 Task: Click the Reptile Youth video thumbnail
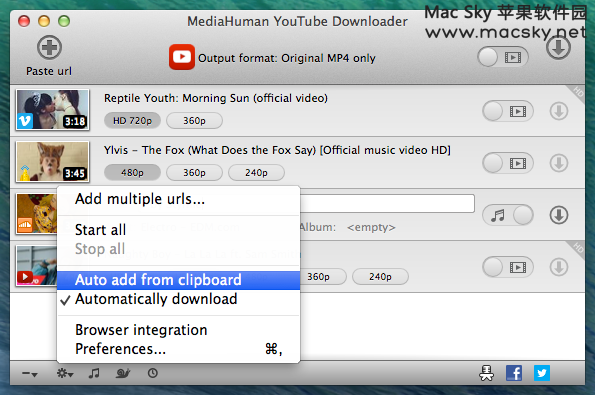52,110
